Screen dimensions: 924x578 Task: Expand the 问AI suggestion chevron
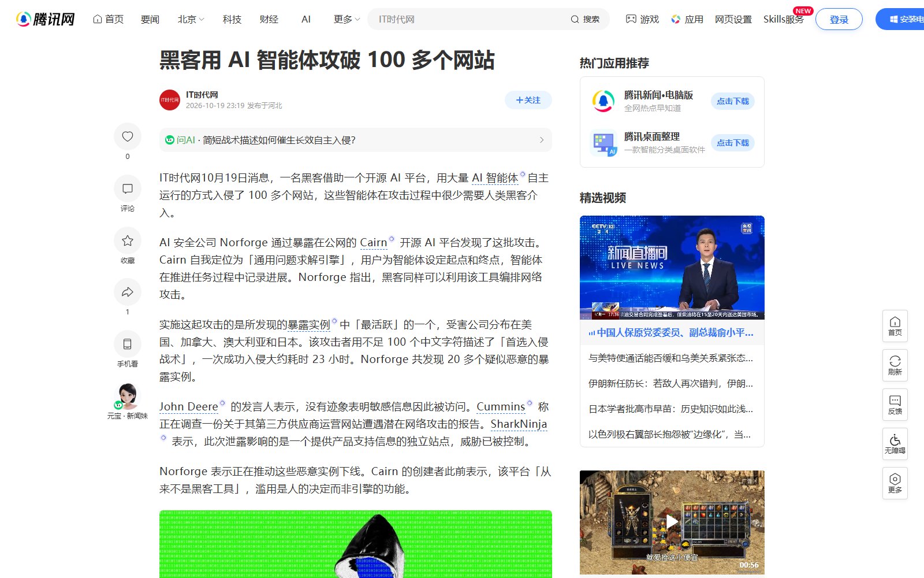click(x=542, y=140)
